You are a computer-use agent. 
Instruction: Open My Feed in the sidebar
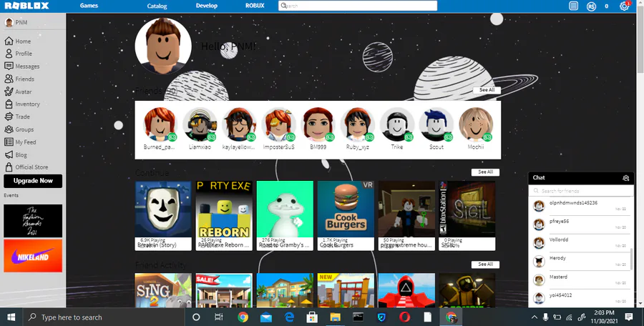tap(20, 142)
